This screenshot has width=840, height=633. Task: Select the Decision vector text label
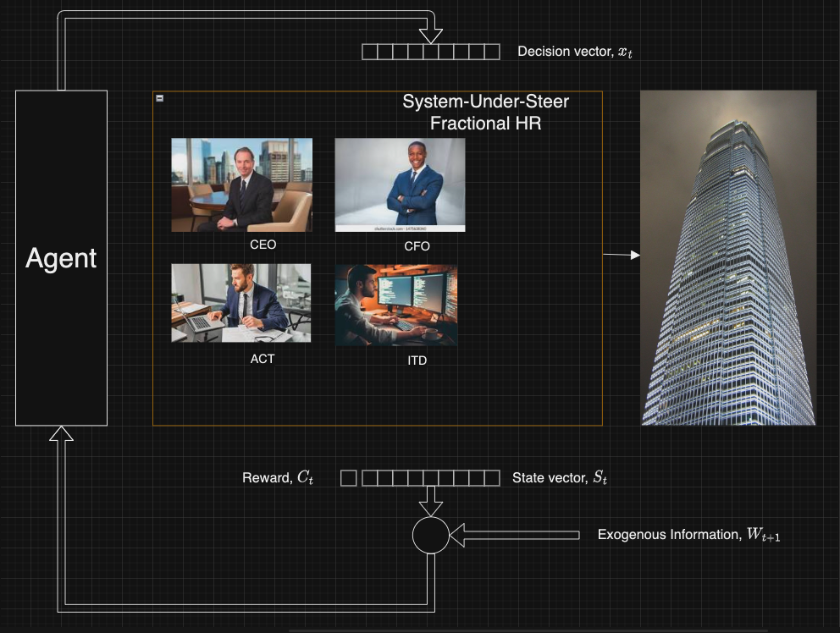point(575,52)
